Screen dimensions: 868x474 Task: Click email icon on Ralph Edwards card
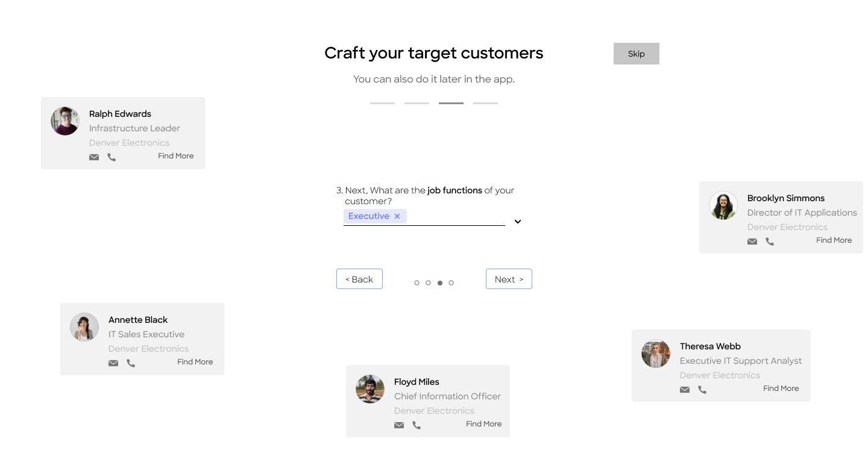pos(94,157)
